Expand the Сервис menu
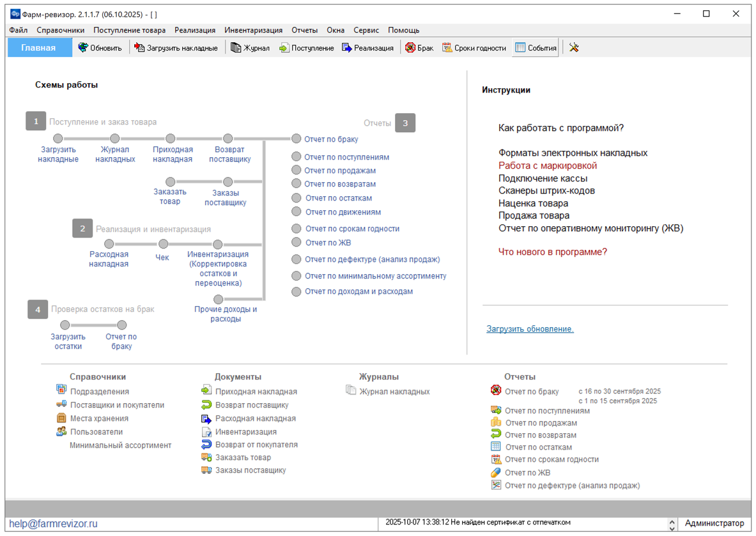 366,30
